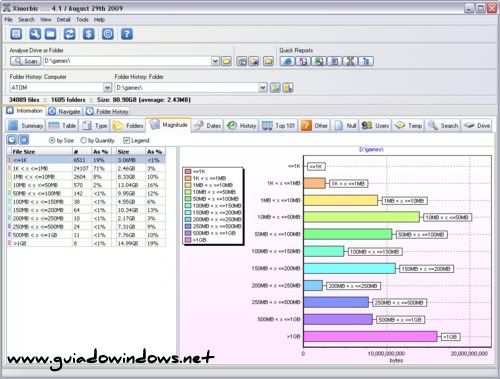This screenshot has height=379, width=500.
Task: Click the pink >1GB bar in chart
Action: (370, 336)
